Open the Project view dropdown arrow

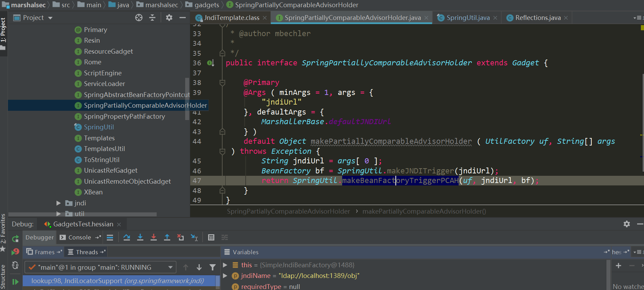(50, 18)
